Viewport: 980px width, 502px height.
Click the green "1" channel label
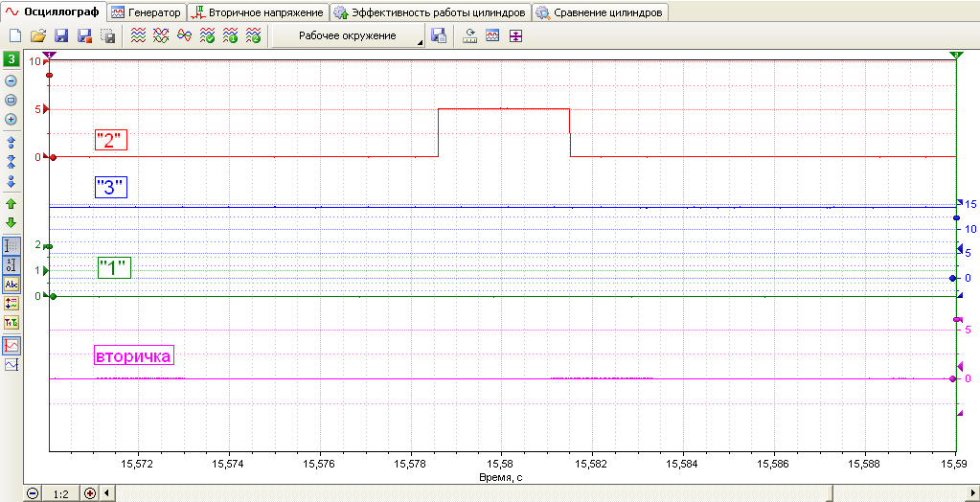pos(114,268)
